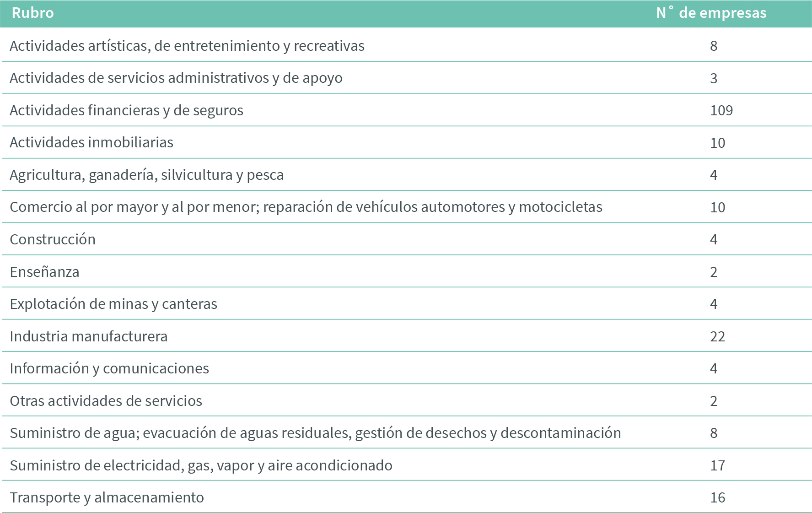Click the Construcción row label

[53, 240]
